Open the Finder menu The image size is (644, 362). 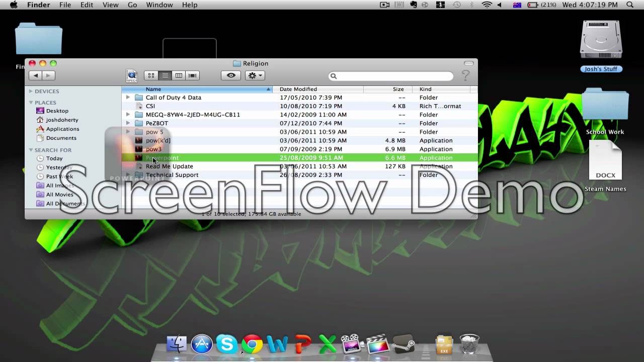tap(38, 5)
